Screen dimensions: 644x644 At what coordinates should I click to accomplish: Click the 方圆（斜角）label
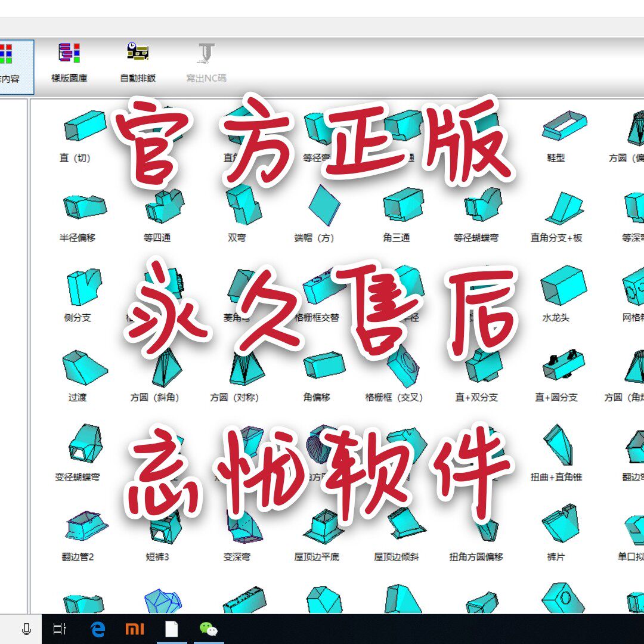[154, 398]
